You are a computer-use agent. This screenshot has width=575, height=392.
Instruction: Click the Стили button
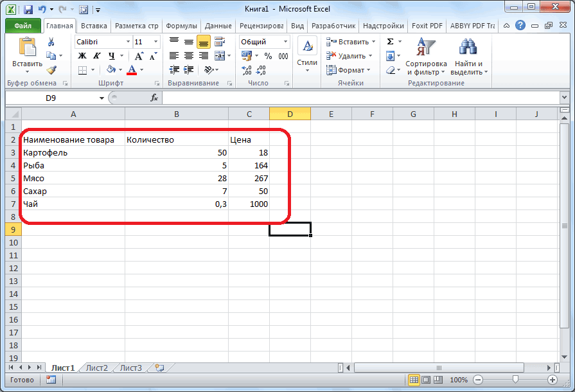tap(307, 55)
